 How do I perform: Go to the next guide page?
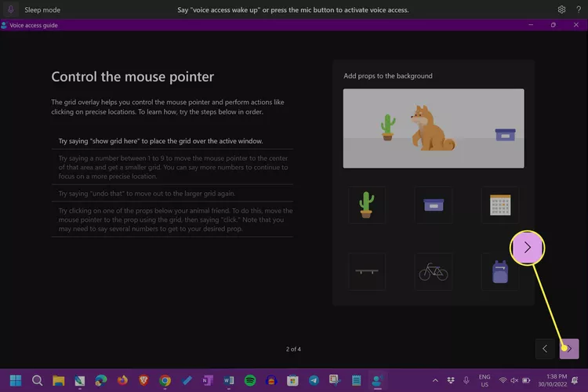click(x=569, y=349)
